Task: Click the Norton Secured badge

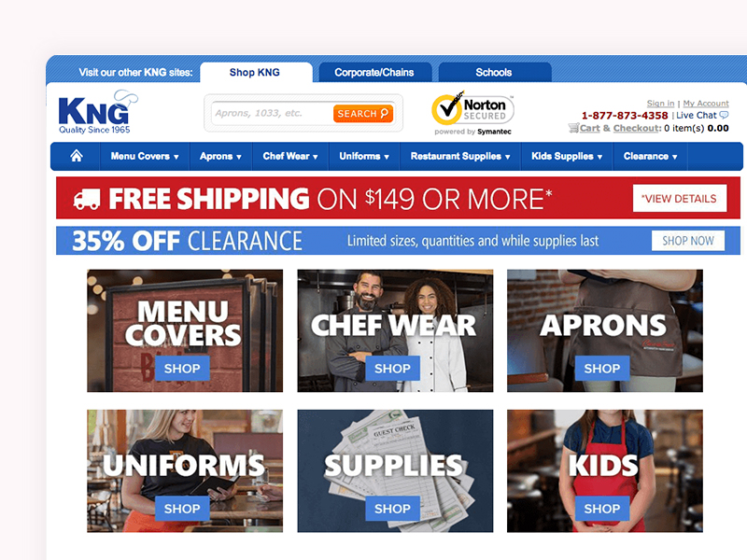Action: point(472,113)
